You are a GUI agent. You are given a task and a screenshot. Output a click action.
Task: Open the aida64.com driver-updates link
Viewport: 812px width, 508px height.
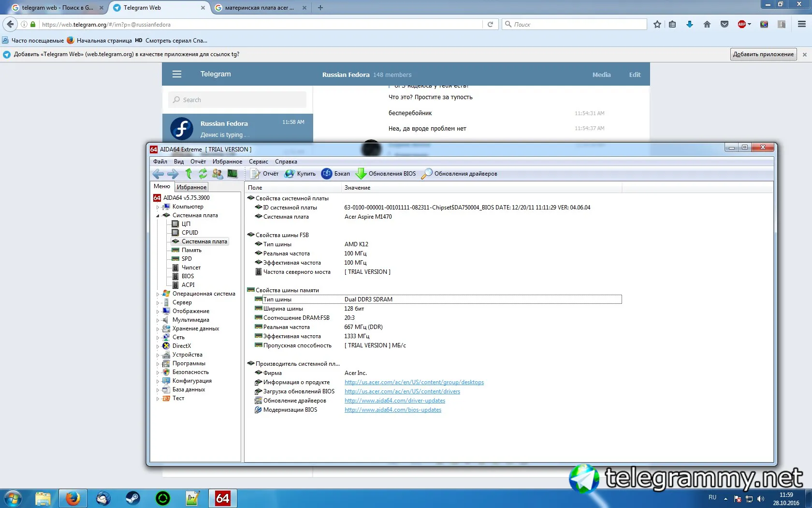[395, 401]
